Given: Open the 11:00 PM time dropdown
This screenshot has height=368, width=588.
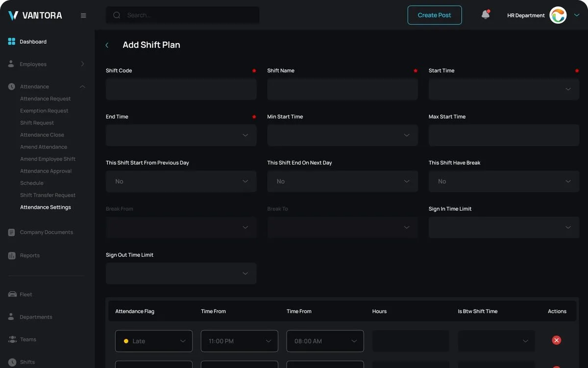Looking at the screenshot, I should [240, 341].
